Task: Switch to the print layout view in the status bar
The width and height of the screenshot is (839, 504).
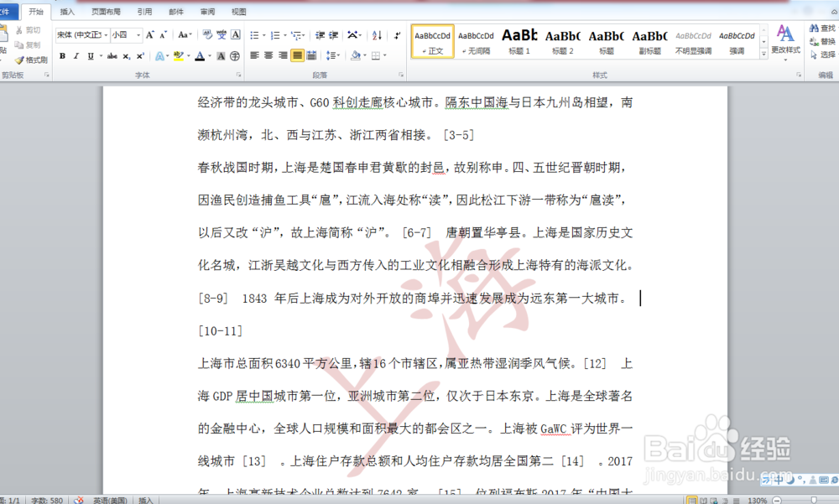Action: point(692,501)
